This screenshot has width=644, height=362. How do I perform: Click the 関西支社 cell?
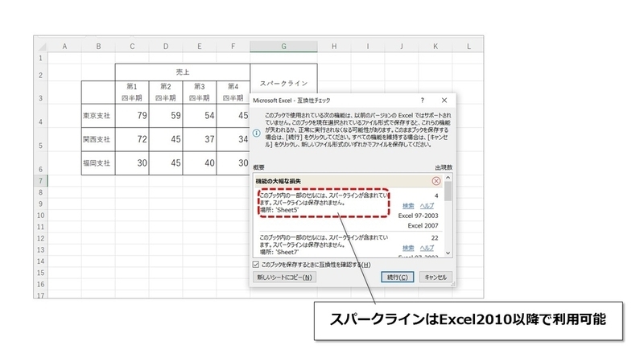click(x=98, y=139)
